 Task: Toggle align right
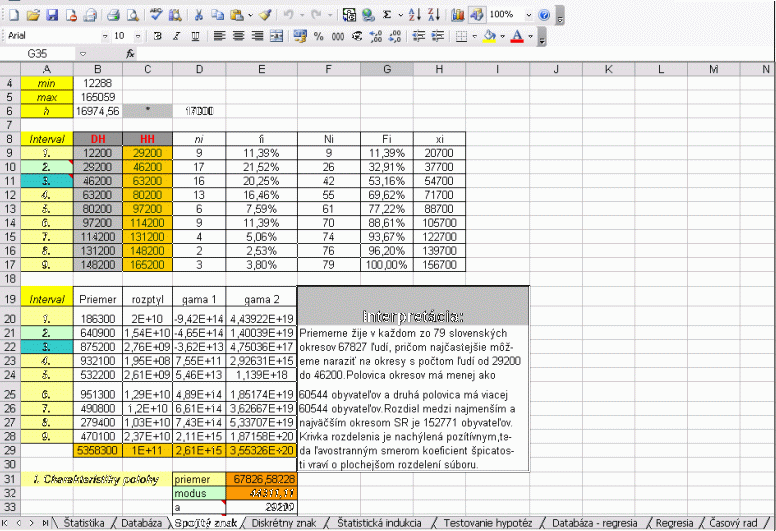257,36
